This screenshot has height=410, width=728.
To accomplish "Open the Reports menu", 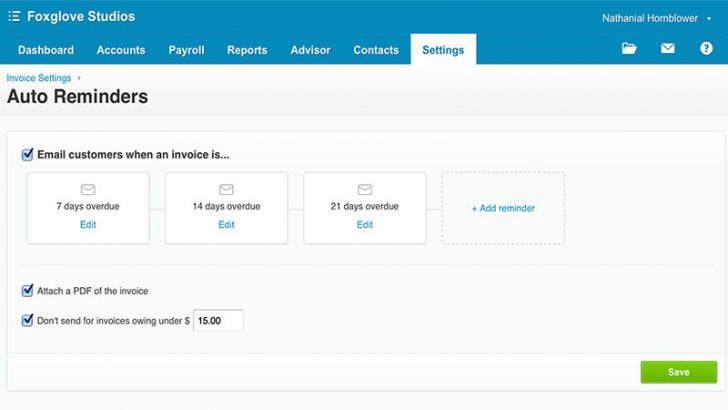I will click(247, 50).
